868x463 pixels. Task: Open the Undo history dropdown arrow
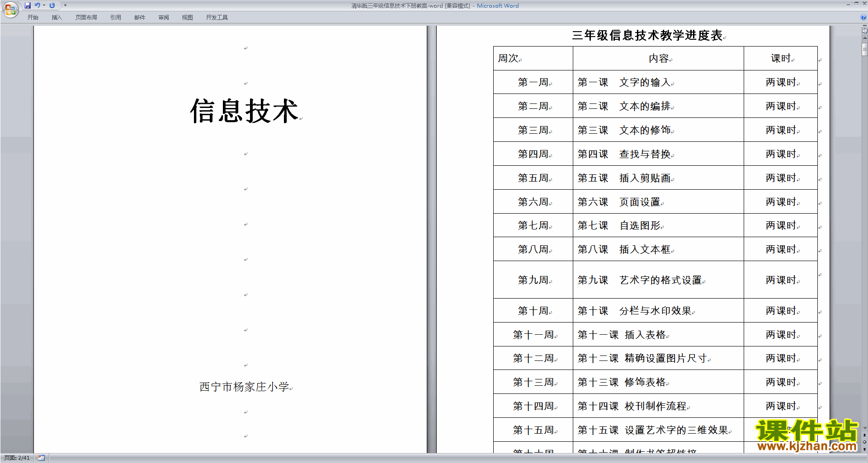click(x=44, y=5)
